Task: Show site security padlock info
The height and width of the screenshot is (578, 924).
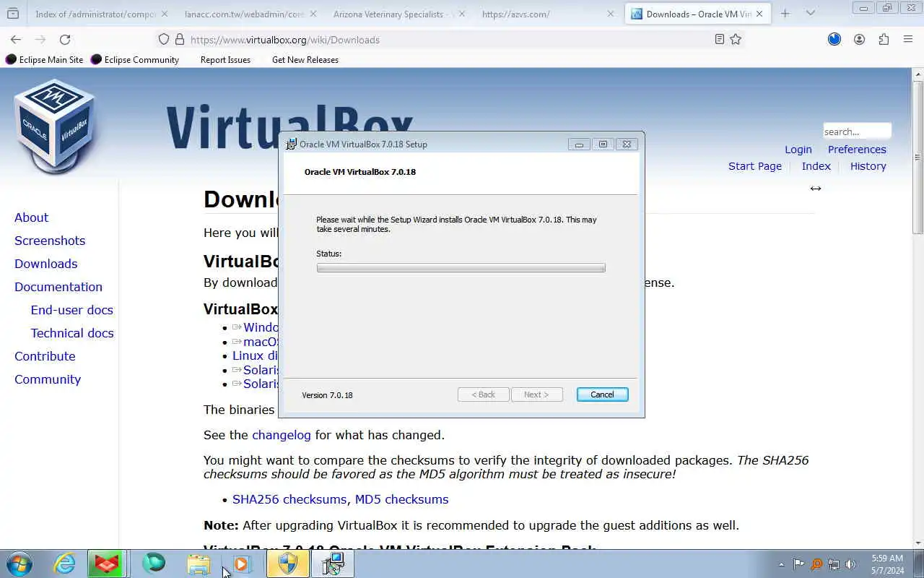Action: click(179, 40)
